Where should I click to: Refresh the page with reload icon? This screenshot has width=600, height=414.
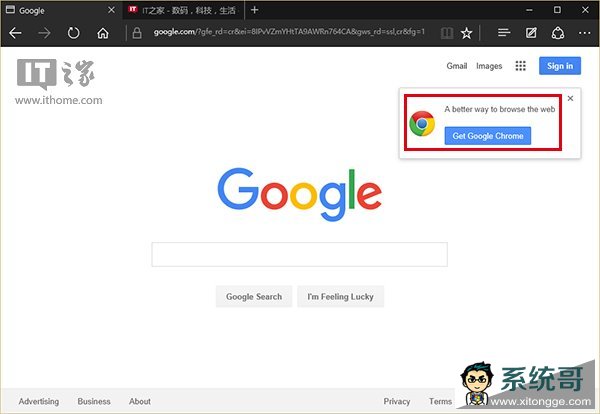(73, 33)
